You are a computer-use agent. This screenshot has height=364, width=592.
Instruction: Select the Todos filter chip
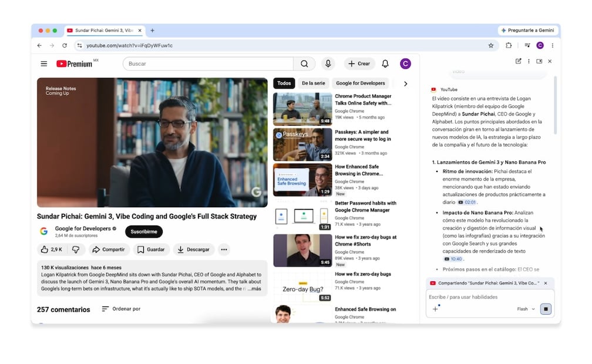coord(284,83)
